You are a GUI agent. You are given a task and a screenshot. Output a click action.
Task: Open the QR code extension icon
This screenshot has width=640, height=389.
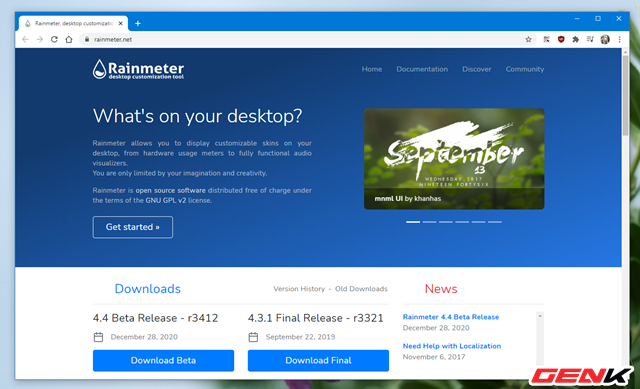(x=546, y=40)
